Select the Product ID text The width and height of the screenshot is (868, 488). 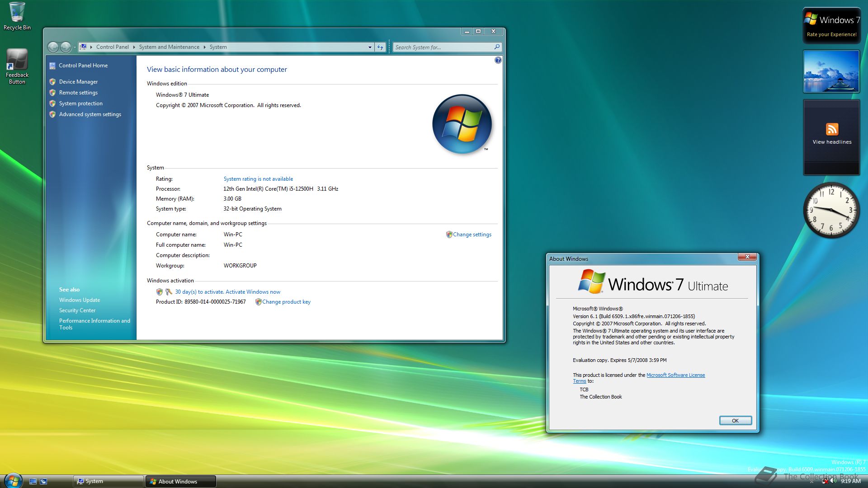201,302
